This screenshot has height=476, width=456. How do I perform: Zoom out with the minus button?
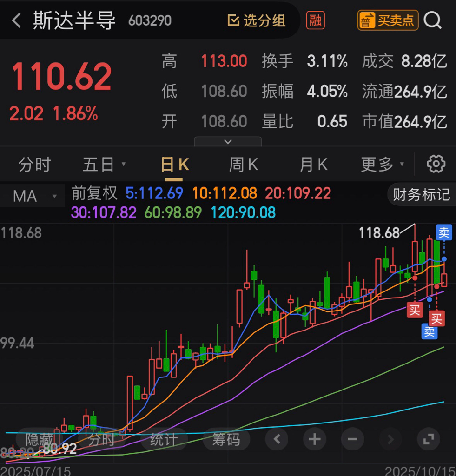pos(352,439)
